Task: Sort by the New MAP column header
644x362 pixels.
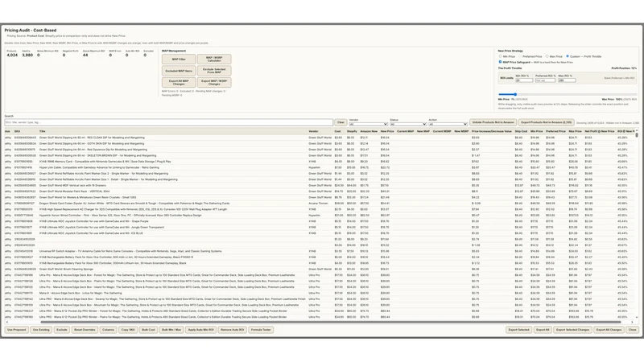Action: pos(423,131)
